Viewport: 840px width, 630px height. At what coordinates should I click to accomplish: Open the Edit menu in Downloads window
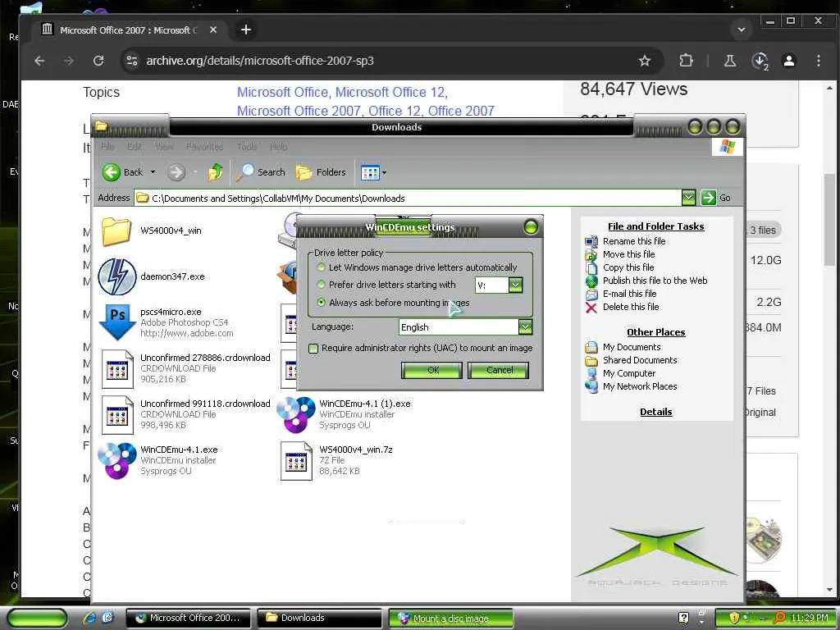click(x=135, y=146)
